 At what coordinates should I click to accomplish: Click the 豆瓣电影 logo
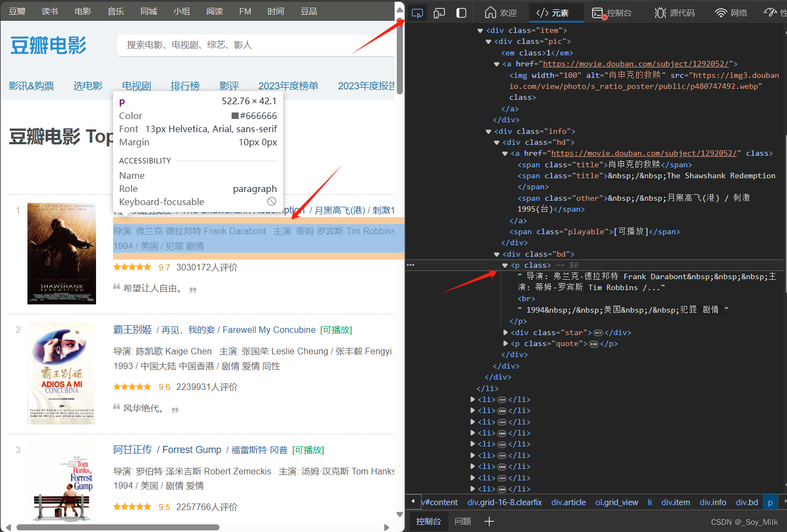point(48,46)
